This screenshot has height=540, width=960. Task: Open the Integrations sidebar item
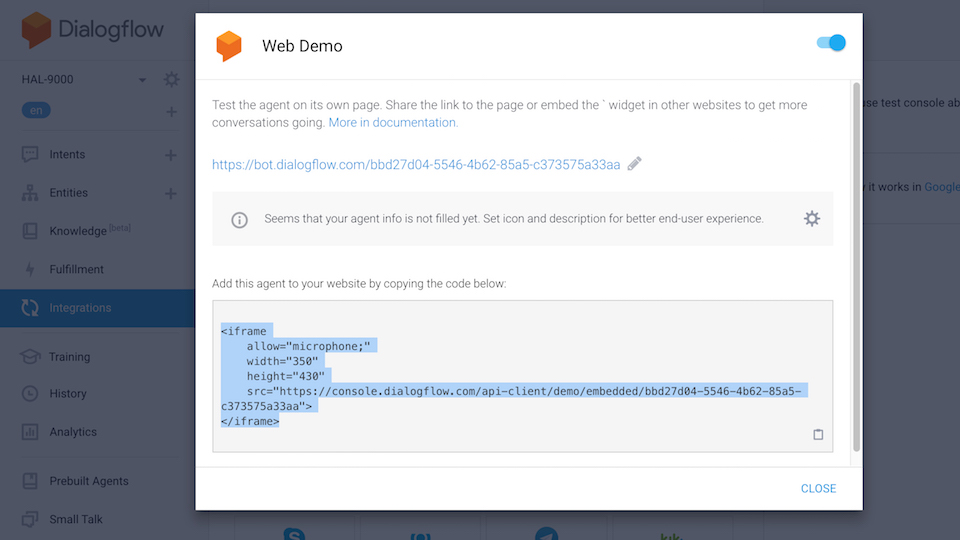[x=80, y=308]
